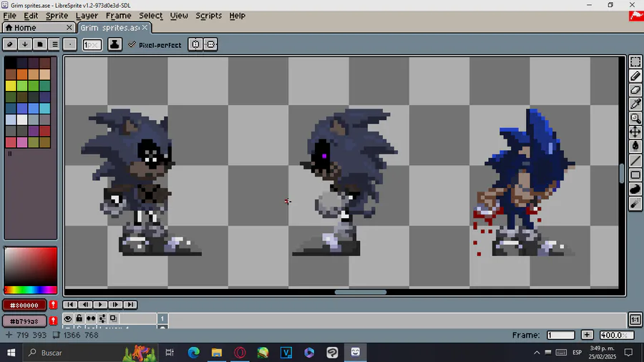Toggle all layers visibility eye icon
Viewport: 644px width, 362px height.
point(68,318)
